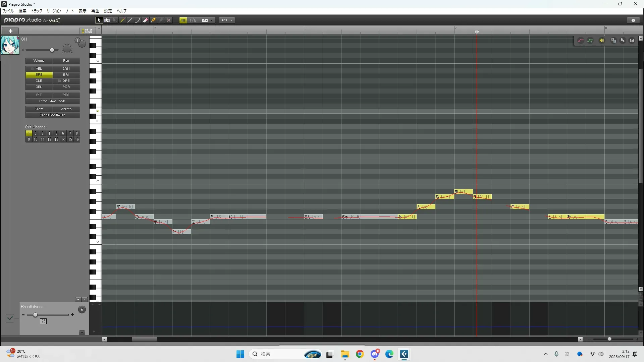Collapse the Breathiness parameter panel

[x=82, y=333]
